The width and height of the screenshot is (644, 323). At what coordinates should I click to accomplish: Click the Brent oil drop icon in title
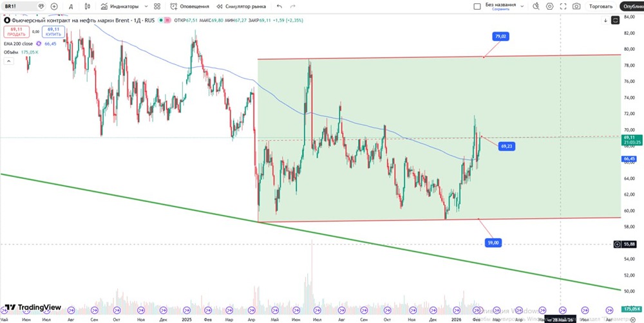(6, 20)
